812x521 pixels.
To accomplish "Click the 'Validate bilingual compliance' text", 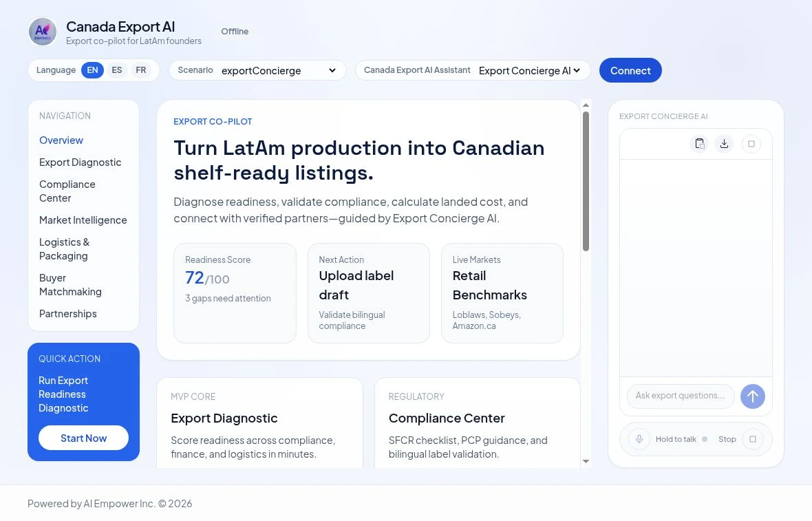I will pos(352,321).
